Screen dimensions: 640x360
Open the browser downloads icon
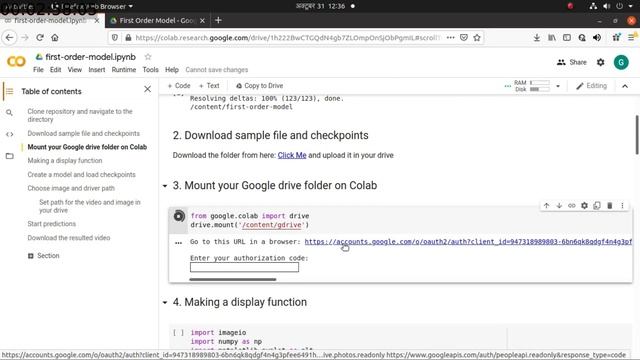537,38
